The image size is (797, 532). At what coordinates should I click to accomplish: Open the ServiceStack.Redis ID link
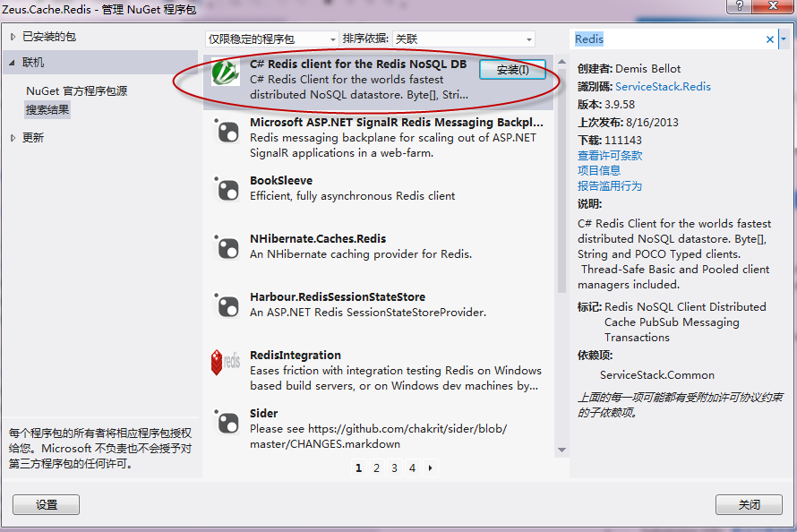663,87
